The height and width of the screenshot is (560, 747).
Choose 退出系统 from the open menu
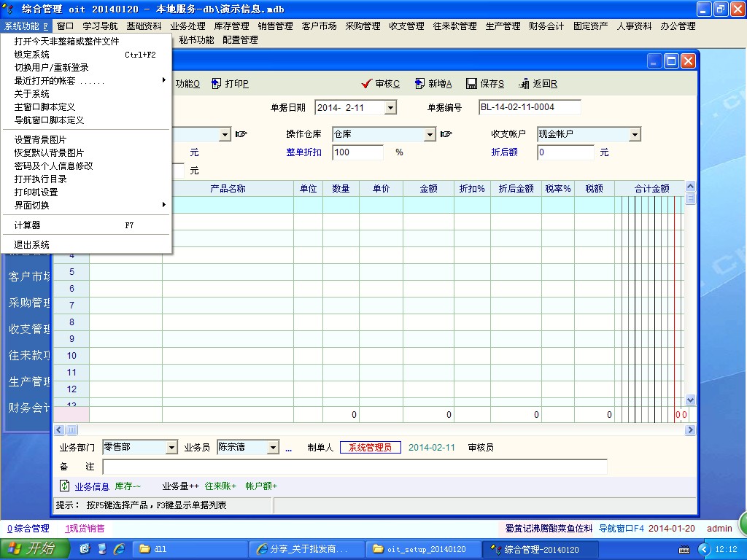click(x=32, y=245)
